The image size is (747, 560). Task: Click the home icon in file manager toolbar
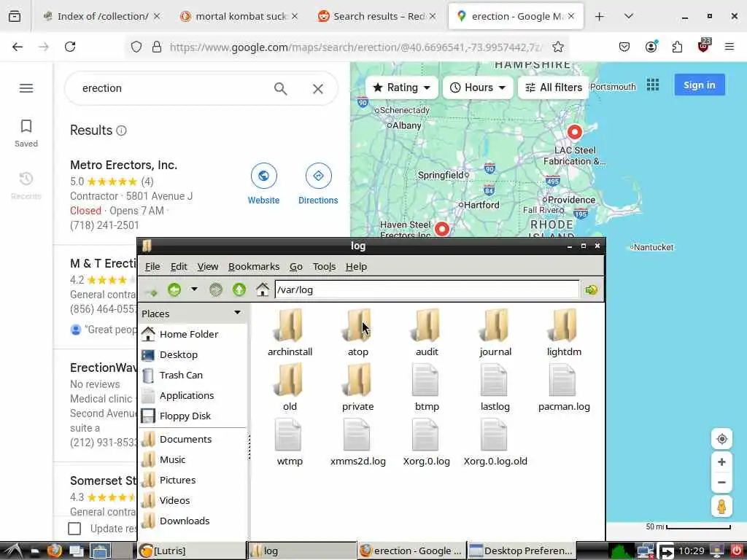point(262,289)
